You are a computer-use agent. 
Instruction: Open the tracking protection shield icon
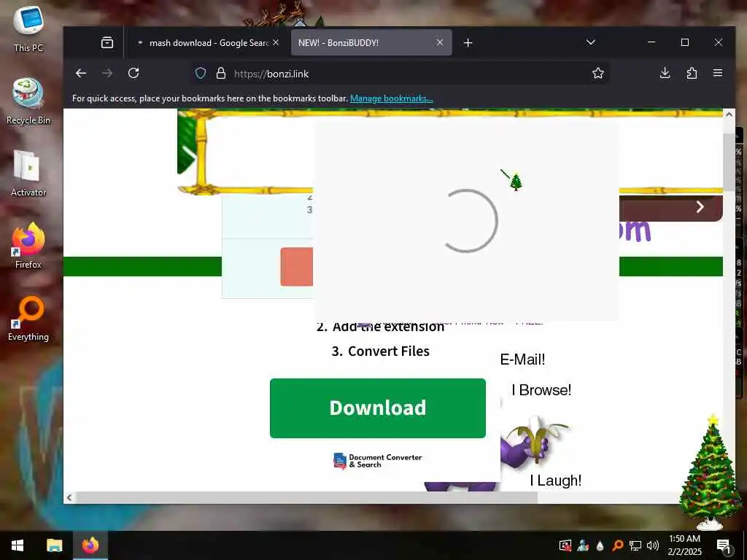click(x=201, y=74)
